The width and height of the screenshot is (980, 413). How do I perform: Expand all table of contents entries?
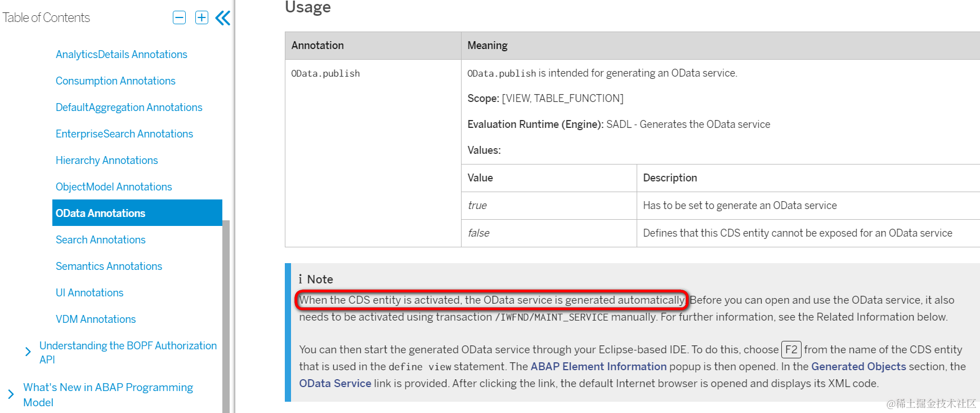click(x=202, y=17)
